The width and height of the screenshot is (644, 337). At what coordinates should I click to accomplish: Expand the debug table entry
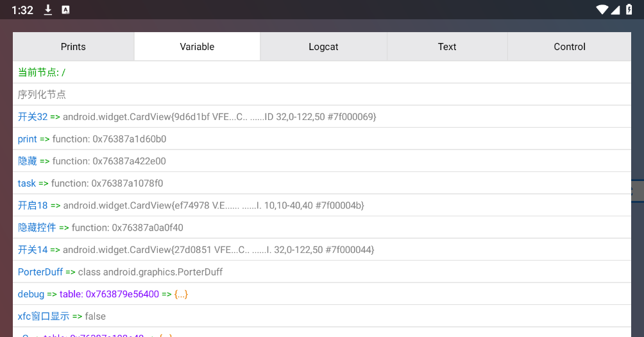[x=109, y=294]
